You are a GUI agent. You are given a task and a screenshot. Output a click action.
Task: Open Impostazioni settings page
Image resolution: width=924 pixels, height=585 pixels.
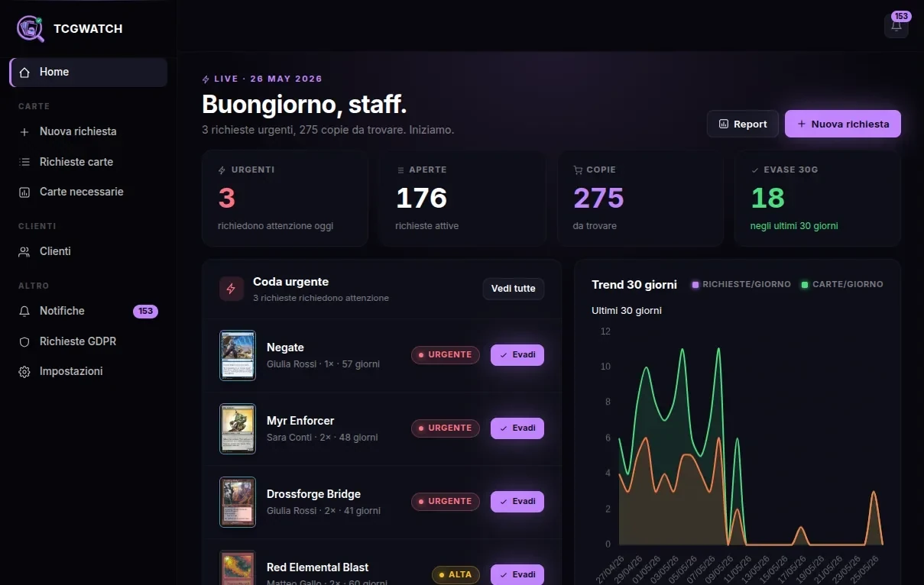point(89,371)
